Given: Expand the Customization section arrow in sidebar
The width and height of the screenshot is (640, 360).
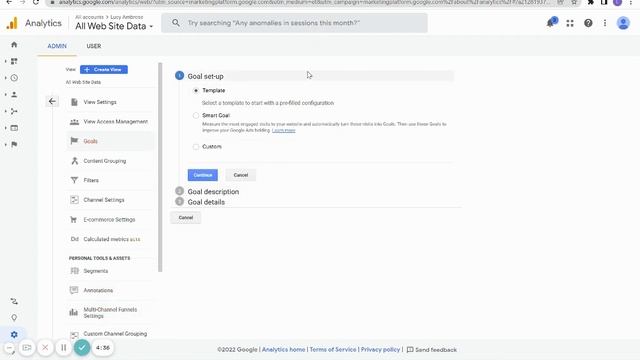Looking at the screenshot, I should tap(6, 61).
